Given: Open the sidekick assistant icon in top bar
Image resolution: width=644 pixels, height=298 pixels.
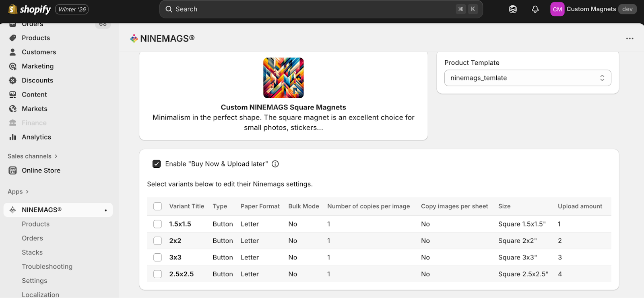Looking at the screenshot, I should (x=513, y=9).
